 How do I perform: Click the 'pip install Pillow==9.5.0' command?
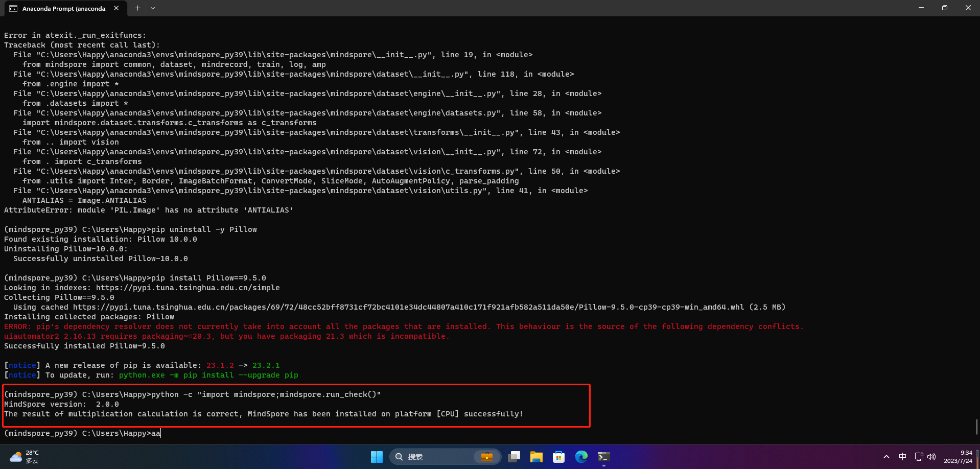click(208, 278)
